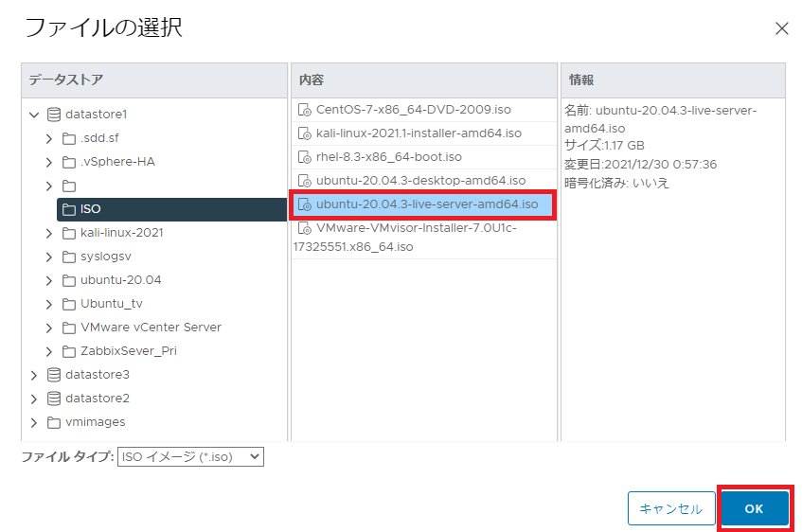
Task: Select VMware-VMvisor-Installer-7.0U1c iso file name
Action: (x=405, y=238)
